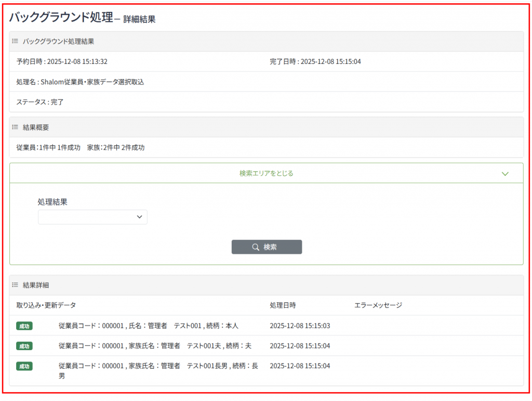Click the ステータス：完了 text
This screenshot has width=532, height=401.
click(40, 102)
